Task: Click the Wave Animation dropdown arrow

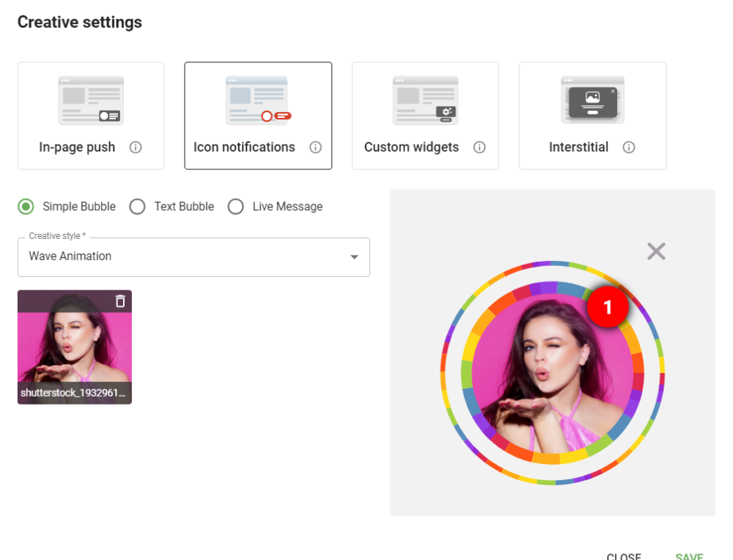Action: point(354,257)
